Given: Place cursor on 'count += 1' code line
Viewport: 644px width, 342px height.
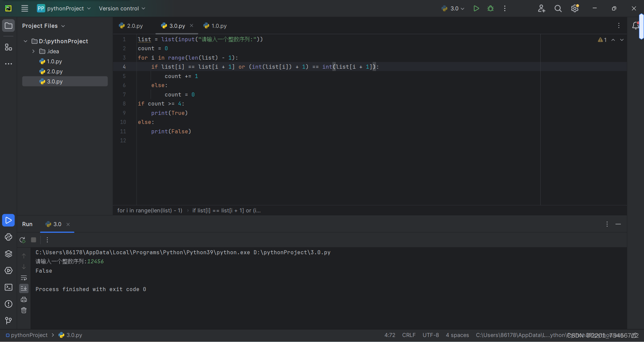Looking at the screenshot, I should point(181,76).
